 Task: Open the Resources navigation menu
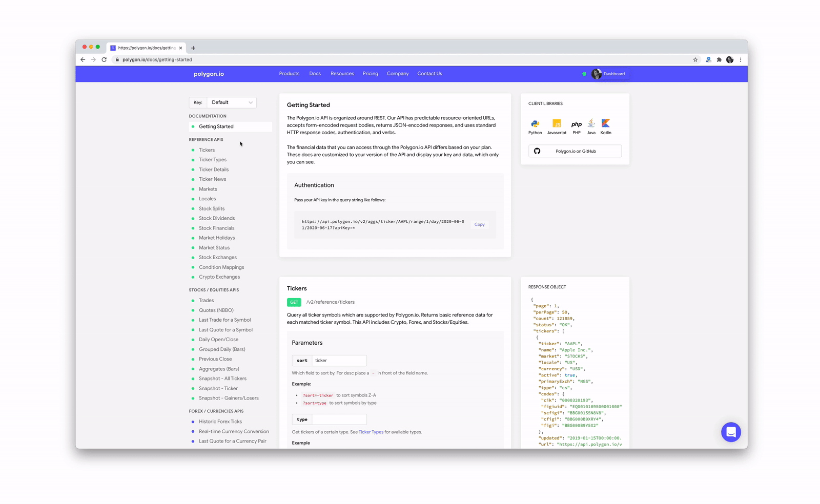pyautogui.click(x=342, y=74)
